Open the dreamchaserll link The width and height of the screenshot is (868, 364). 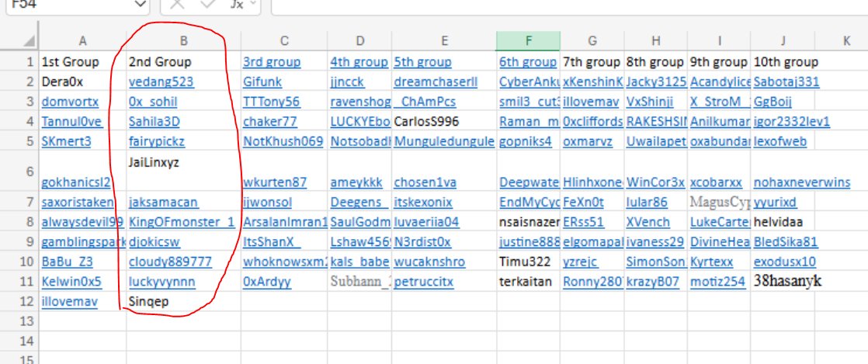pos(435,81)
